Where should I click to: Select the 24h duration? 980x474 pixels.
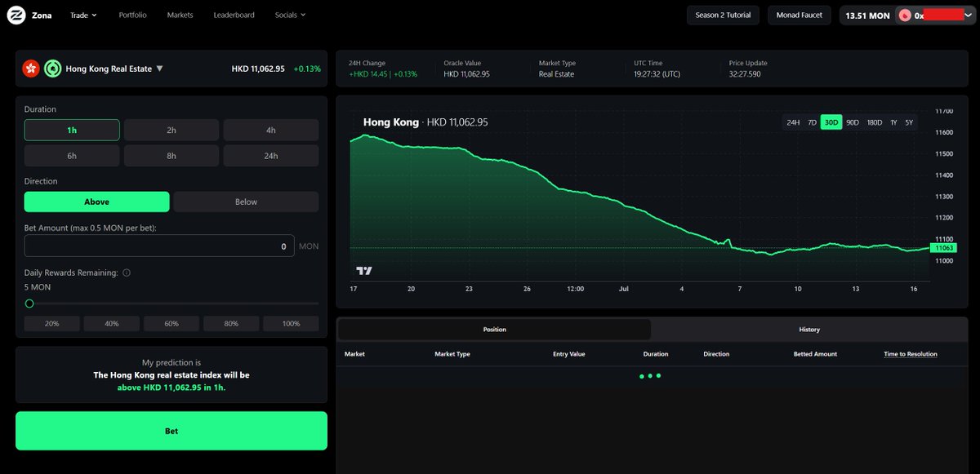click(x=271, y=156)
